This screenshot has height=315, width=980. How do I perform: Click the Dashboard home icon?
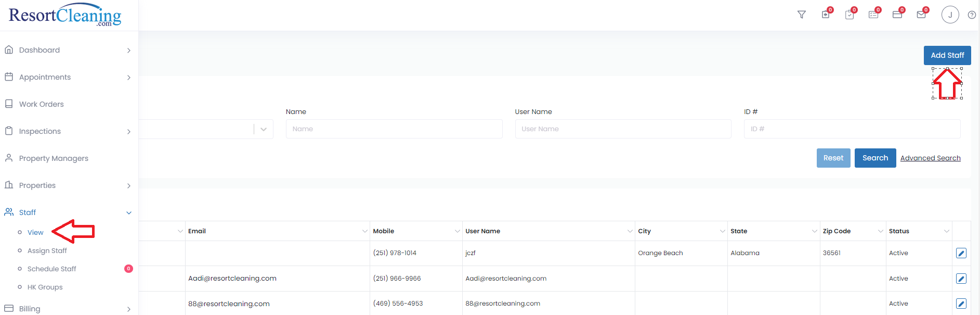tap(9, 50)
